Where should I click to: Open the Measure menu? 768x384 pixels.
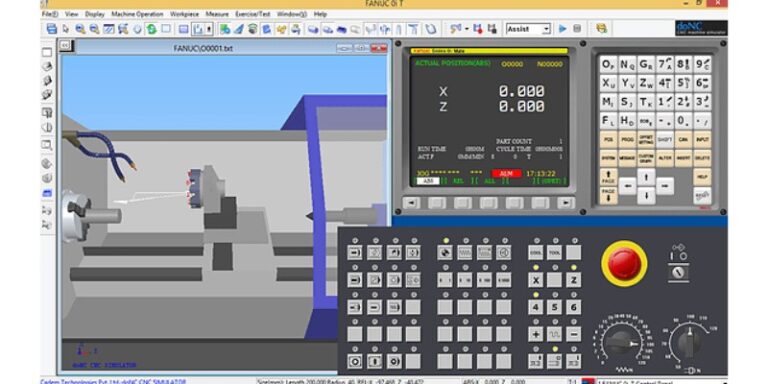pos(217,14)
